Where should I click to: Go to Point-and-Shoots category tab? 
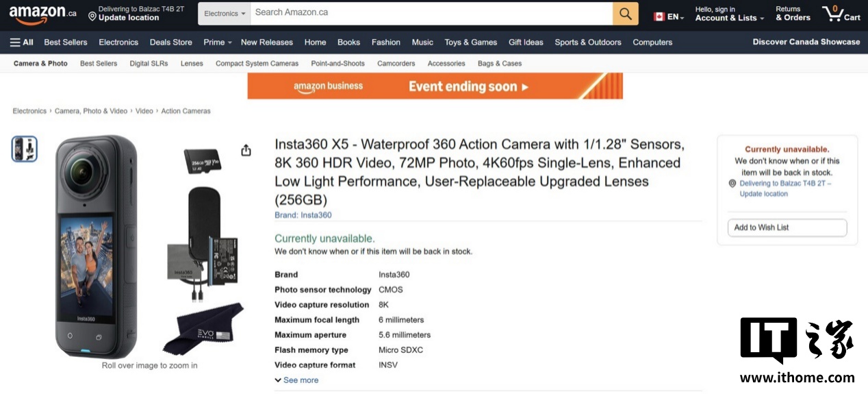pyautogui.click(x=337, y=64)
